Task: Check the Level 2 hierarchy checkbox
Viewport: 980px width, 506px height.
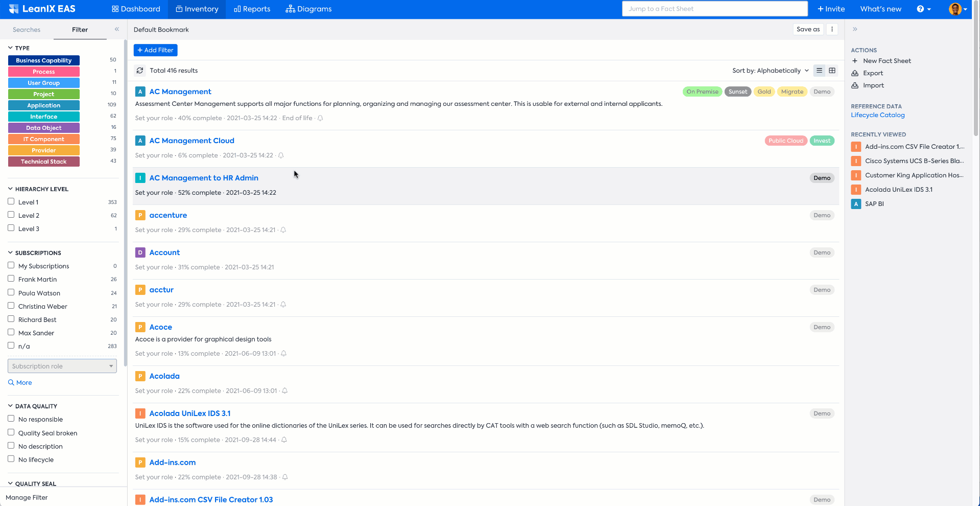Action: [11, 215]
